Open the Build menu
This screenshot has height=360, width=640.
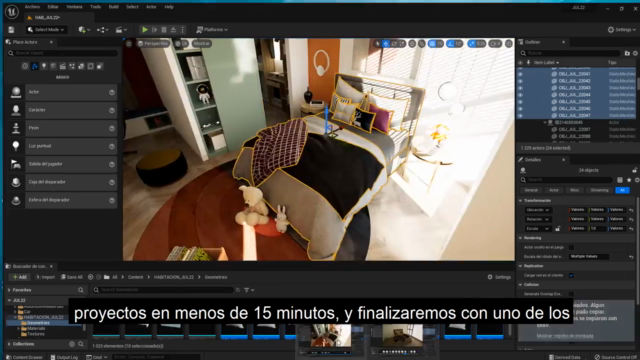click(113, 7)
